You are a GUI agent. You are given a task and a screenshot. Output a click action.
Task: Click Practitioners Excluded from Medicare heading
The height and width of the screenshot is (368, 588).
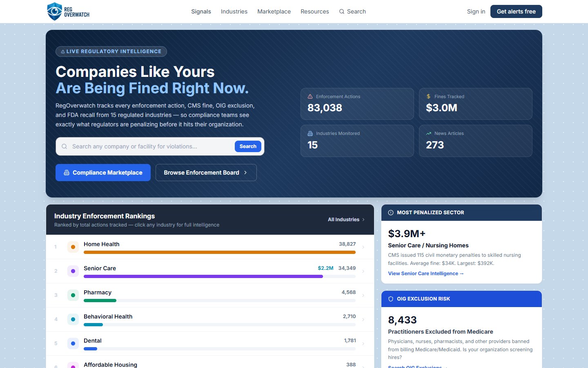(x=441, y=332)
